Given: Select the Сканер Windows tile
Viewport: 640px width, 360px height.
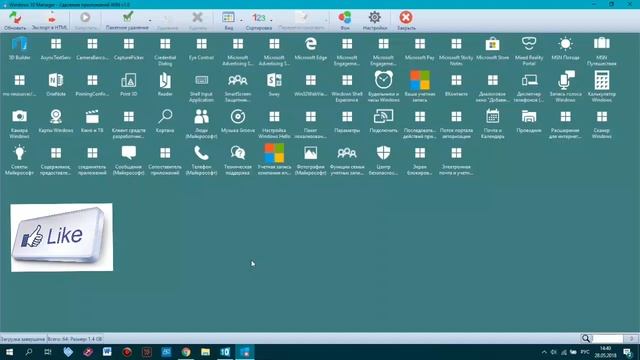Looking at the screenshot, I should [x=602, y=124].
